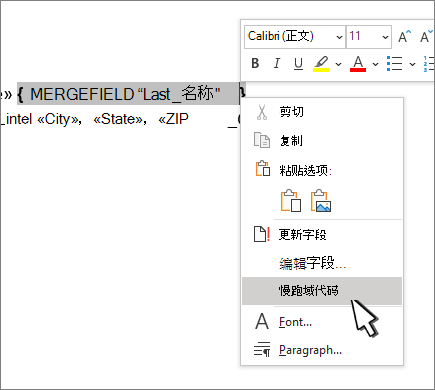Select 更新字段 (Update Field) menu entry

[322, 235]
